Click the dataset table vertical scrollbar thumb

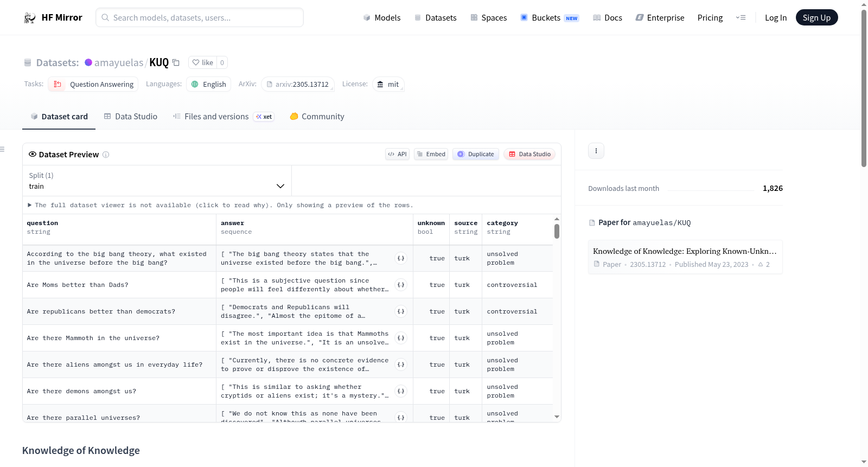557,232
